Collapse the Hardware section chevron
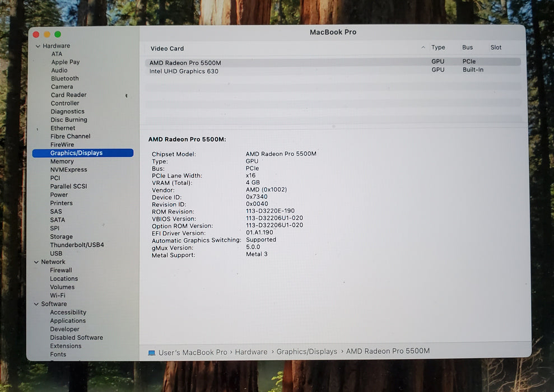Screen dimensions: 554x392 [x=38, y=46]
